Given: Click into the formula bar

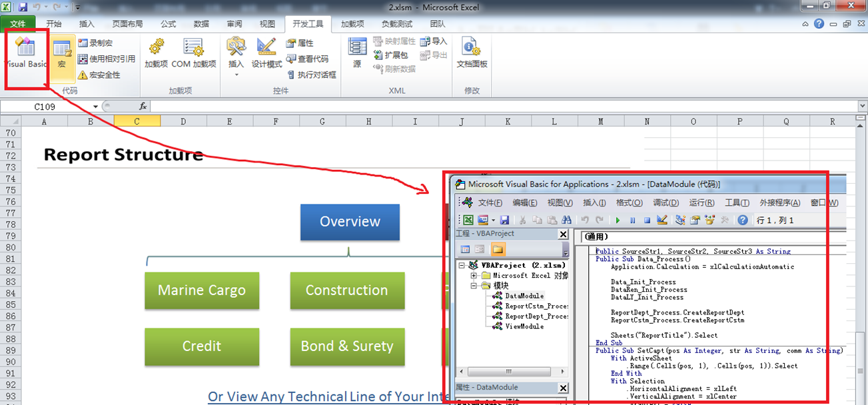Looking at the screenshot, I should (x=503, y=107).
